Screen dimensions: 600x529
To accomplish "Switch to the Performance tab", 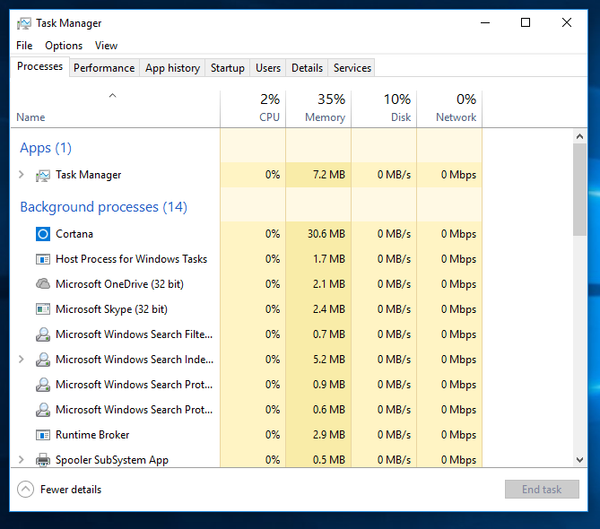I will point(104,68).
